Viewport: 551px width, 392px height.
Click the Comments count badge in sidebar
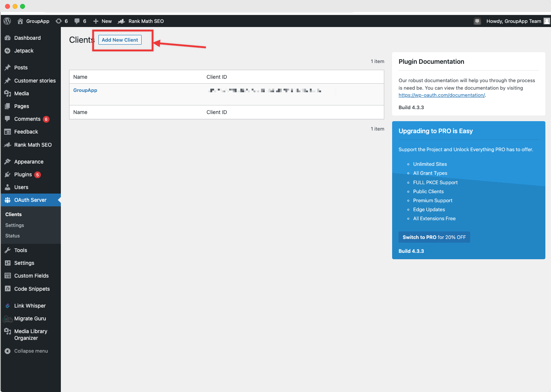tap(46, 119)
